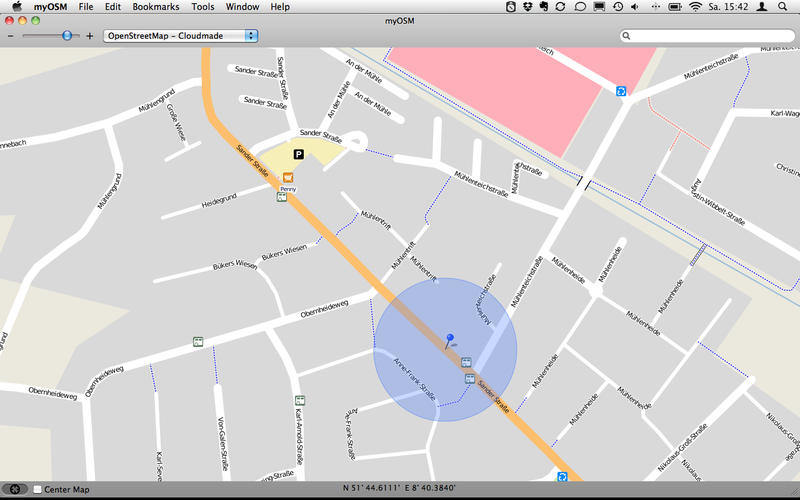Open the Bookmarks menu
Viewport: 800px width, 500px height.
[x=156, y=7]
